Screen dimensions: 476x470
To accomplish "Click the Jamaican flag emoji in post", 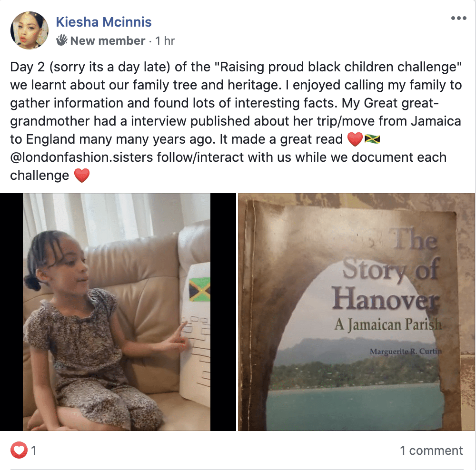I will (x=372, y=139).
